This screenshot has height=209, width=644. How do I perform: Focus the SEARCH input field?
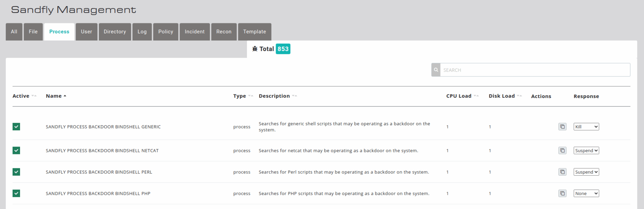(x=535, y=70)
